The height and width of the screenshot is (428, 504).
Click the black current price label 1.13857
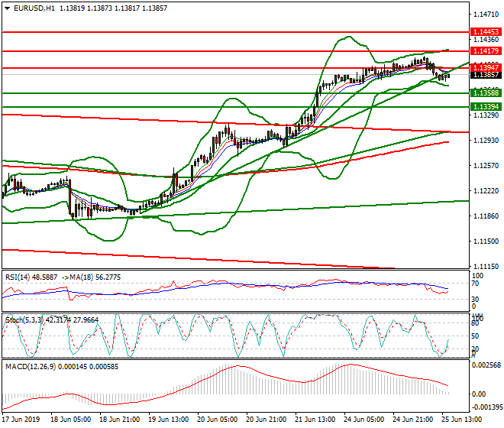coord(486,75)
